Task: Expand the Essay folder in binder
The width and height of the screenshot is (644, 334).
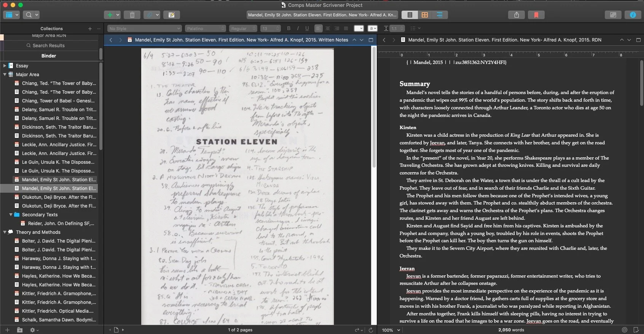Action: [5, 66]
